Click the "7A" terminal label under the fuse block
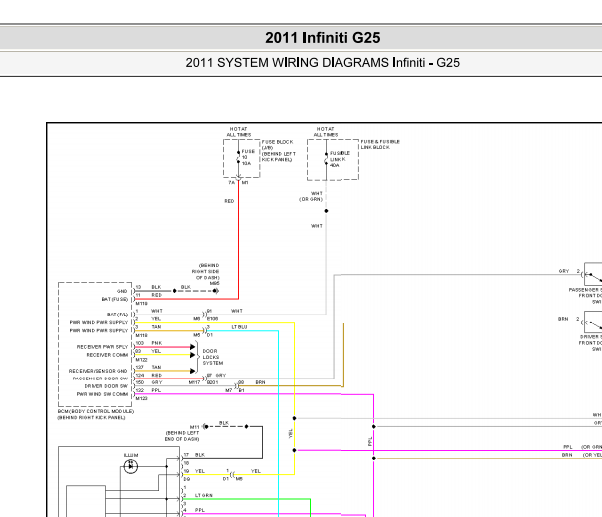602x517 pixels. click(232, 183)
